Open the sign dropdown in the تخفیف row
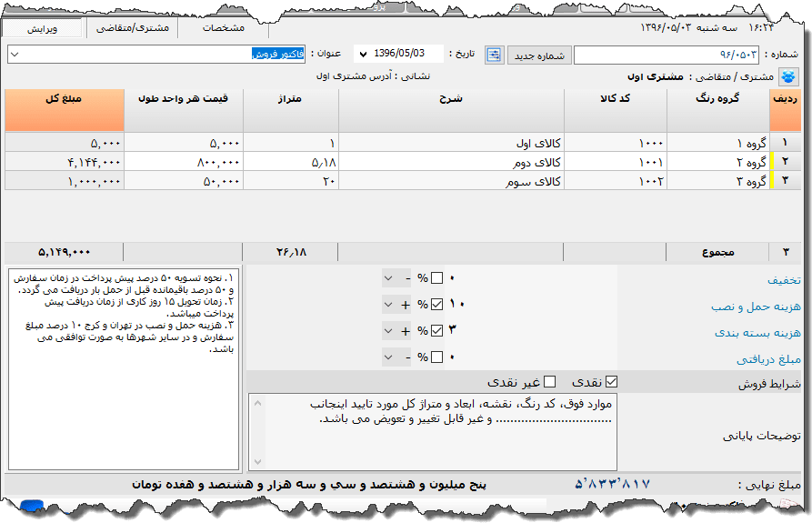812x523 pixels. click(x=397, y=278)
